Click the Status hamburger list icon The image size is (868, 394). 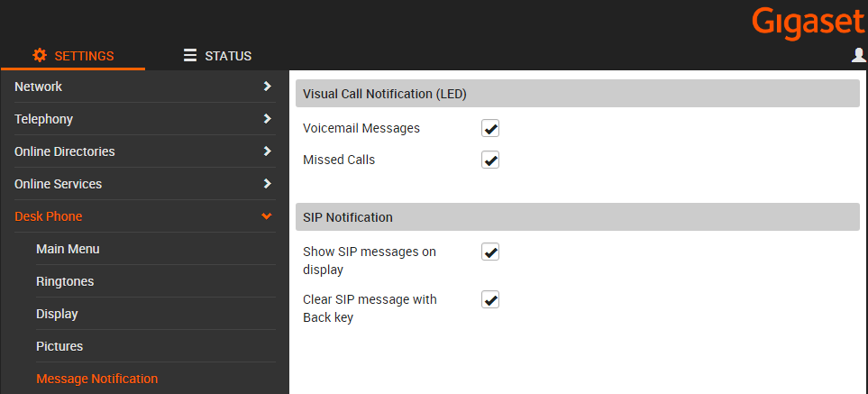click(190, 55)
